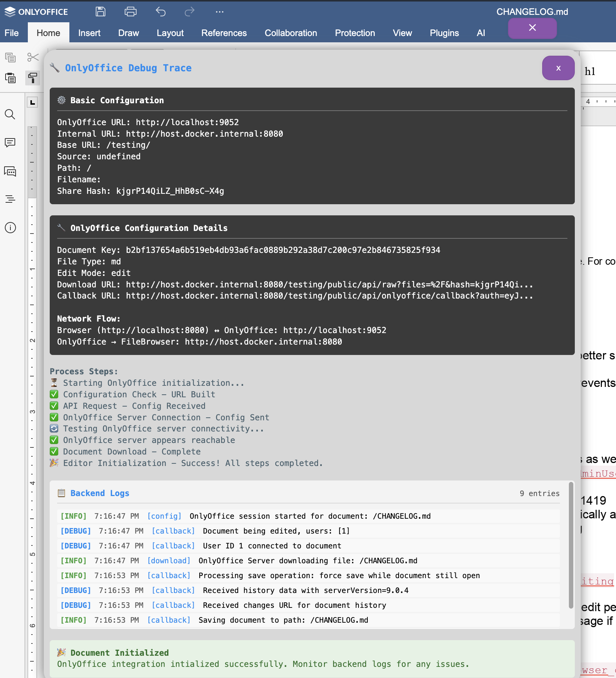The height and width of the screenshot is (678, 616).
Task: Select the Copy tool
Action: [10, 57]
